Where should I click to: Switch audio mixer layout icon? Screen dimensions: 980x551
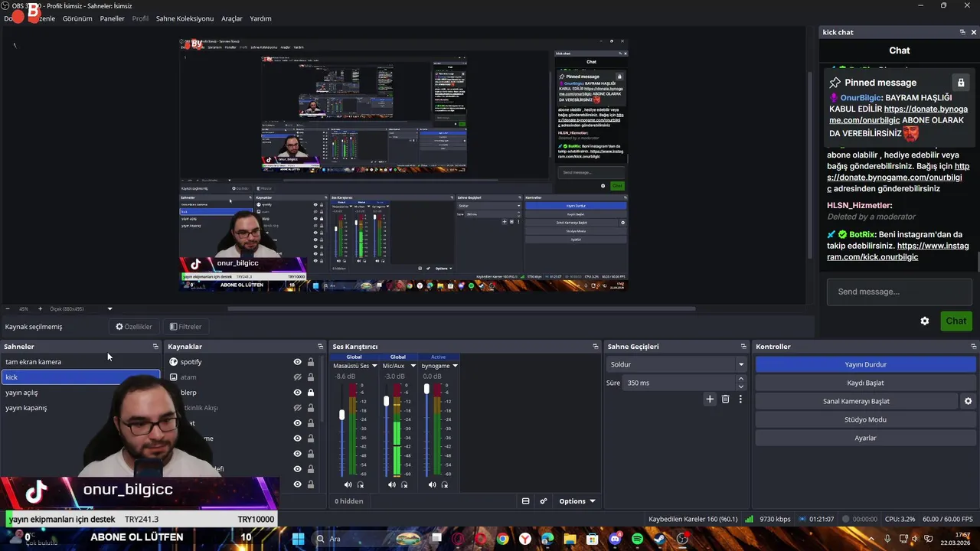[525, 501]
